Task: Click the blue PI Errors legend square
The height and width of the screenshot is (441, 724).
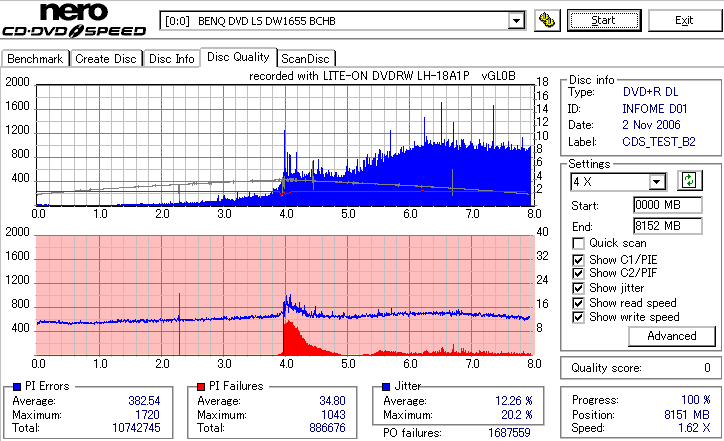Action: 18,387
